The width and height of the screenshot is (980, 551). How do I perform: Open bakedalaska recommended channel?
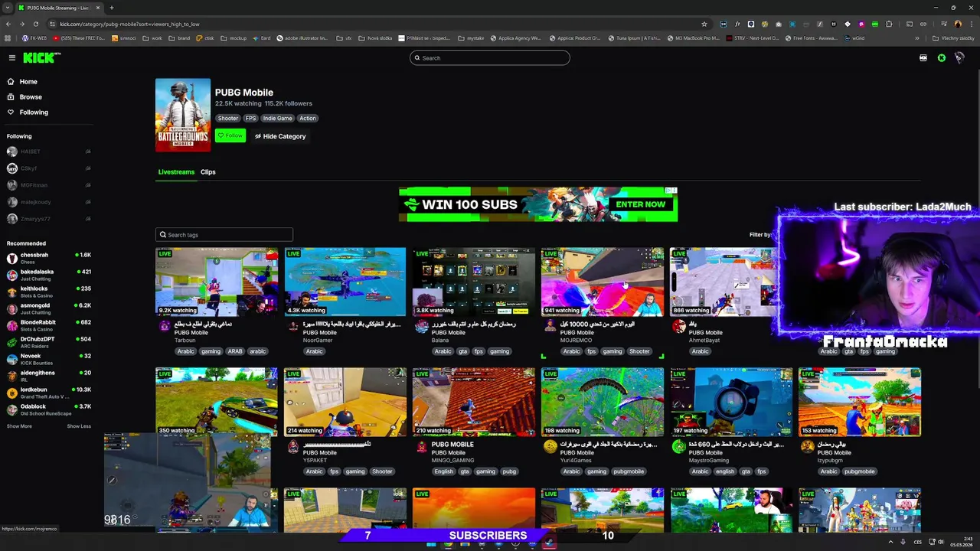[47, 275]
